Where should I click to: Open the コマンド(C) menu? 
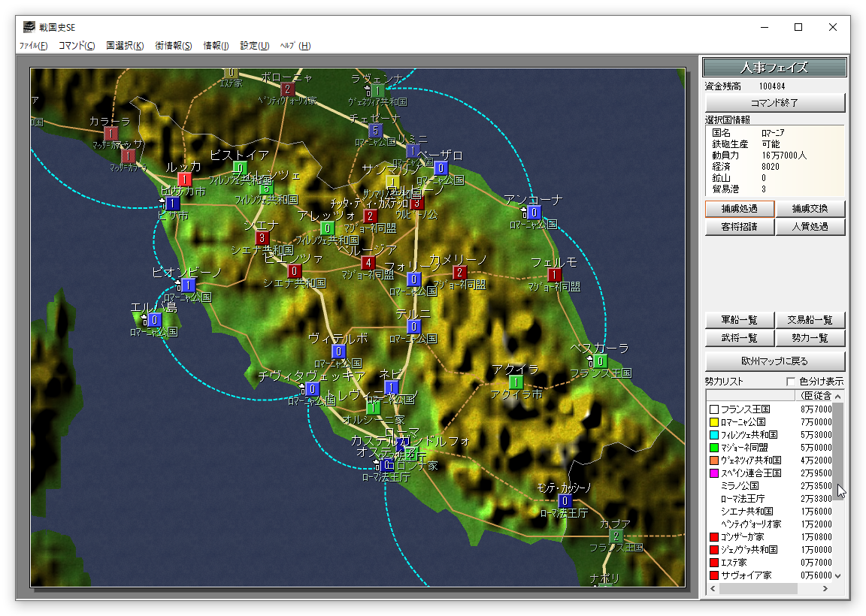77,46
